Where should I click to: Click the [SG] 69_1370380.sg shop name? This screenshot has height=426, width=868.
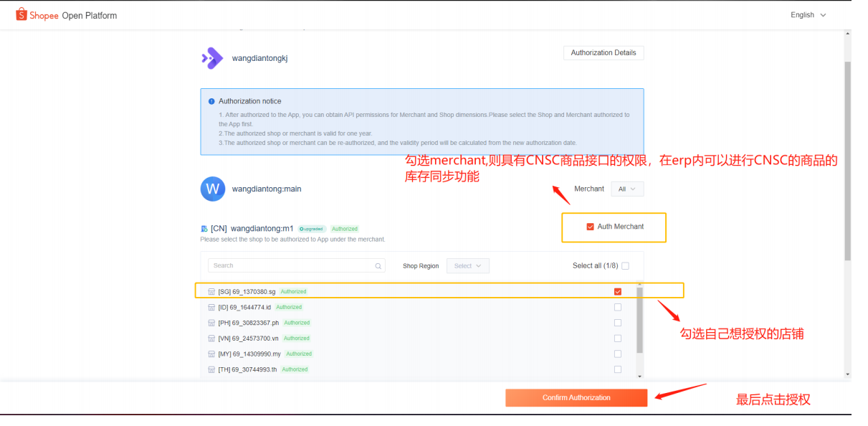click(x=247, y=292)
